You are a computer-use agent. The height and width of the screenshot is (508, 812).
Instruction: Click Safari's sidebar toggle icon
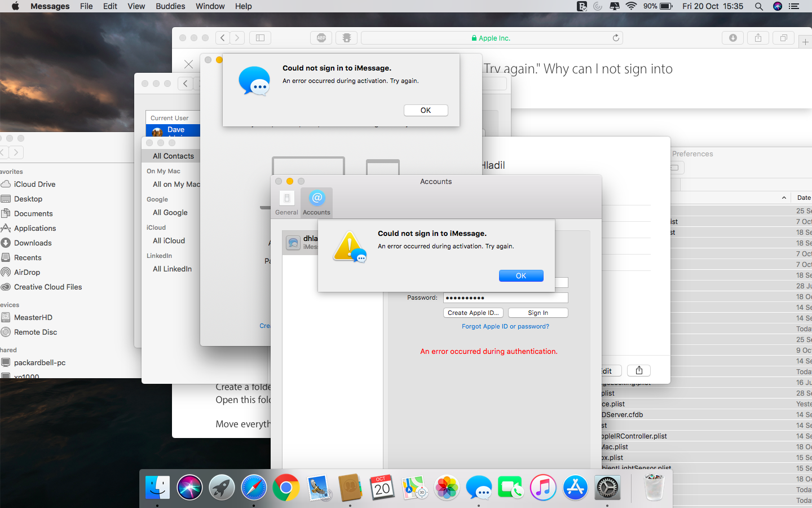[260, 38]
